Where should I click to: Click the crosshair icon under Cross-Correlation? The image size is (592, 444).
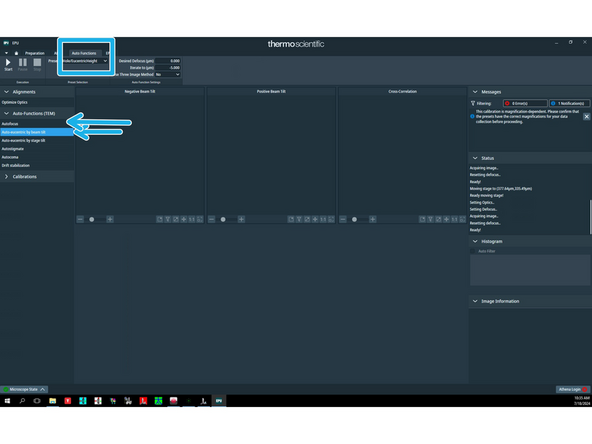coord(447,219)
